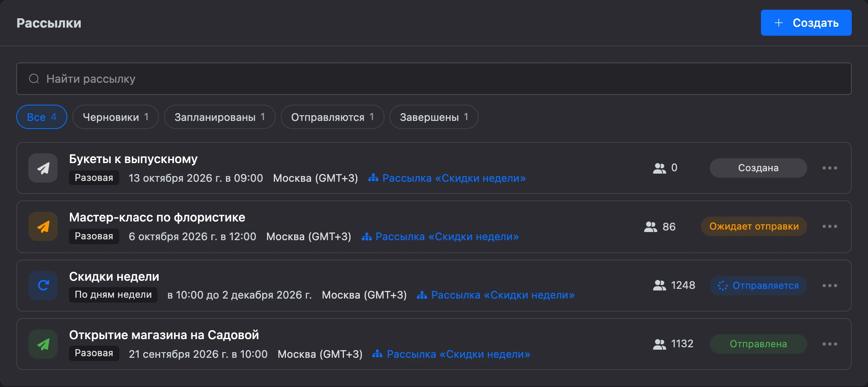Switch to the Черновики filter tab
This screenshot has width=868, height=387.
click(x=116, y=117)
